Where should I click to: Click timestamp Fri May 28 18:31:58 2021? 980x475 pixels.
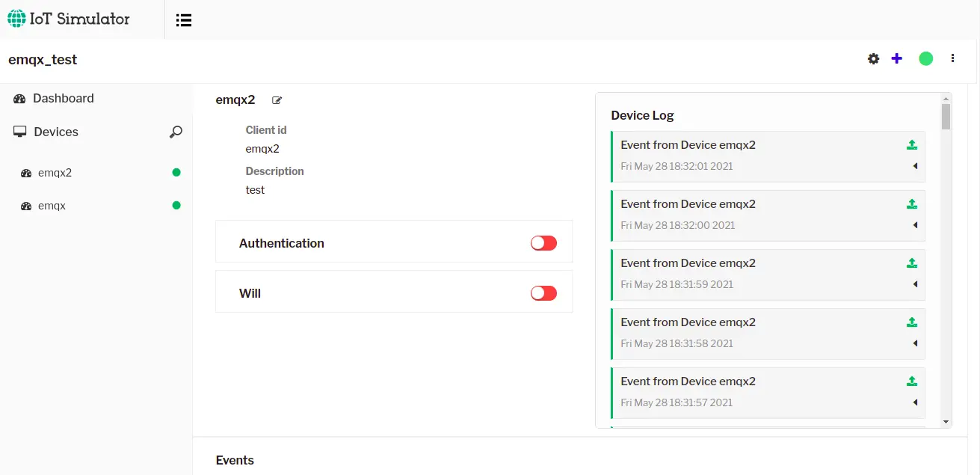(677, 343)
